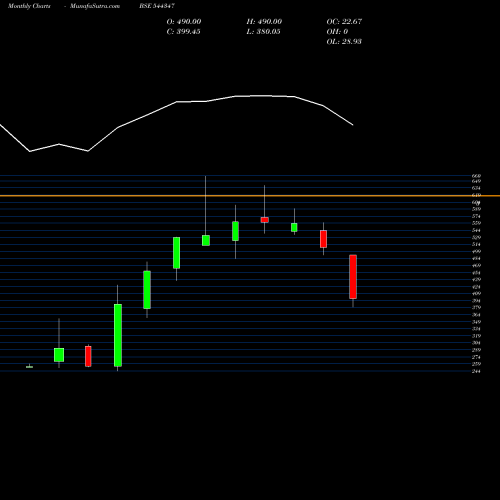
Task: Click the low value 'L: 380.05'
Action: point(263,32)
